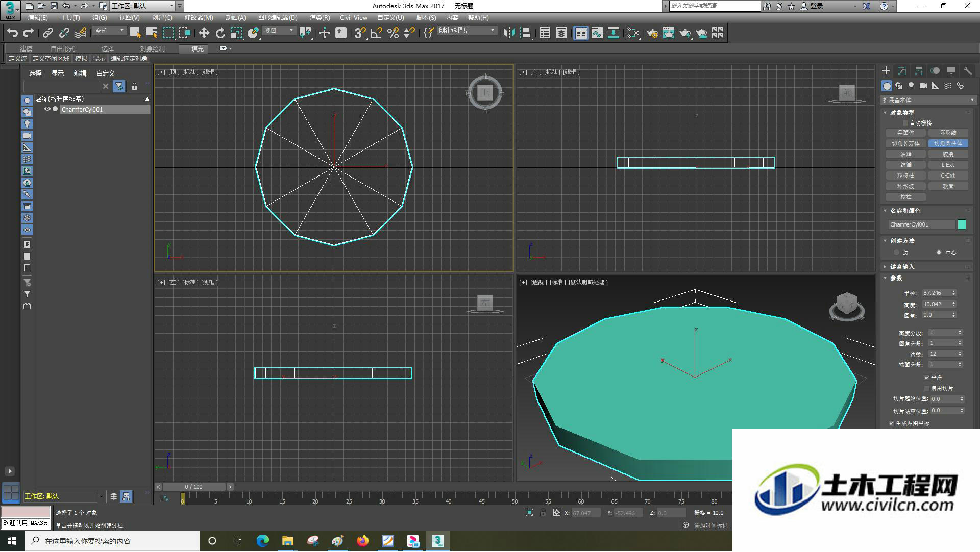Click the 切角长方体 object button
The width and height of the screenshot is (980, 552).
pyautogui.click(x=905, y=143)
